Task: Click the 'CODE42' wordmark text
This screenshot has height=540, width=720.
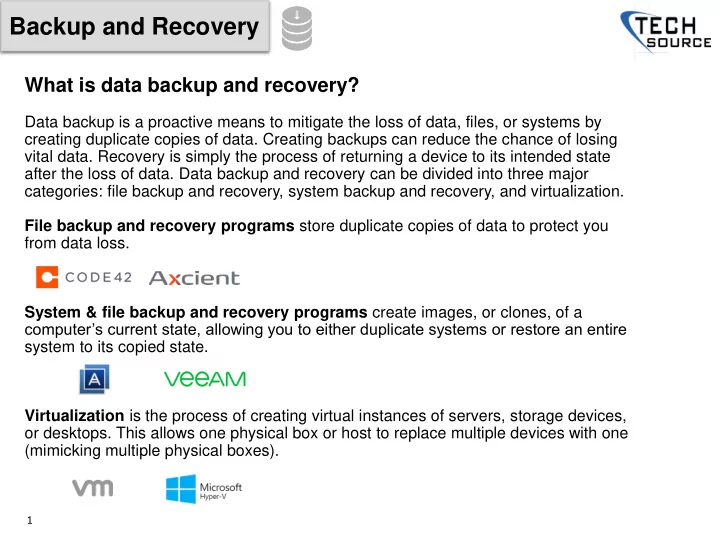Action: click(x=98, y=277)
